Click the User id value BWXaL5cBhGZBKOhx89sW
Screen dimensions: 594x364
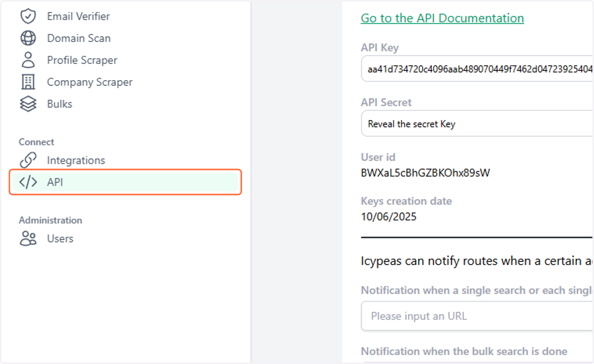[x=426, y=173]
